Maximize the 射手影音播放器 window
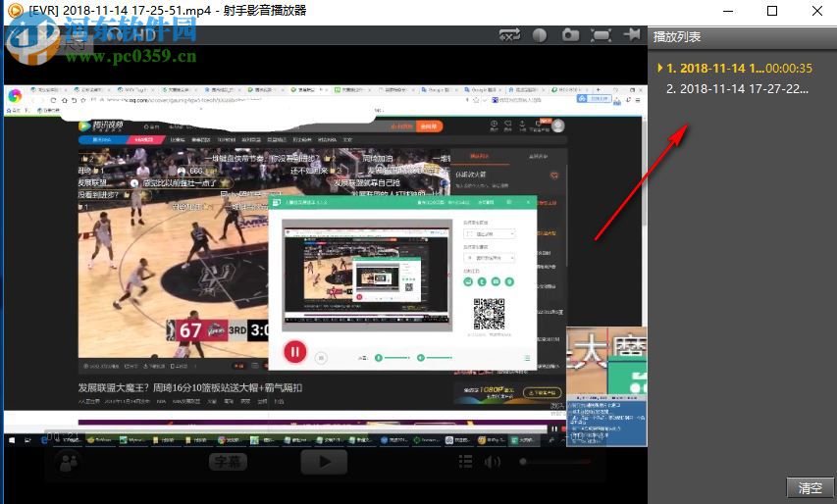 pyautogui.click(x=772, y=11)
